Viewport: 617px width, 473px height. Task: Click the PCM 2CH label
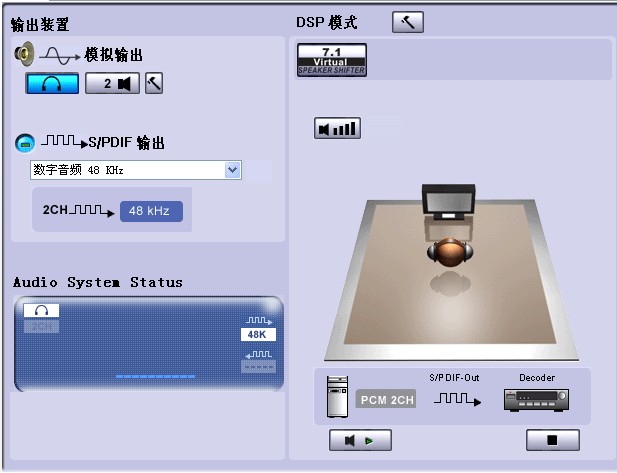point(385,401)
